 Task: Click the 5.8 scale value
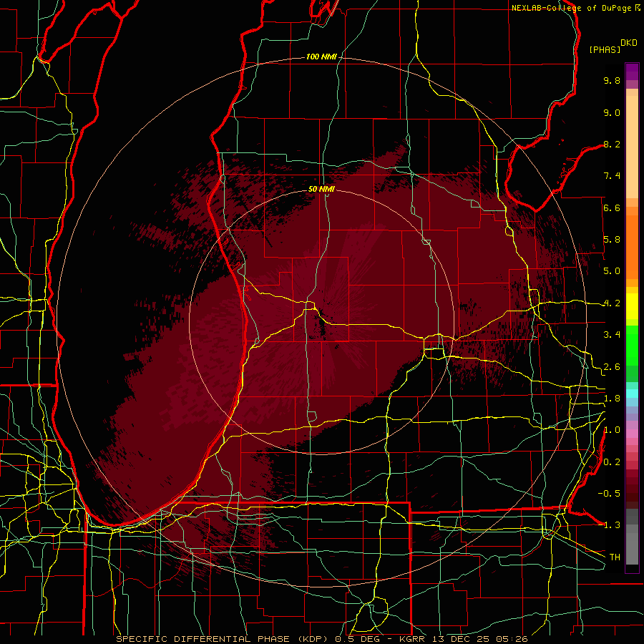(612, 240)
